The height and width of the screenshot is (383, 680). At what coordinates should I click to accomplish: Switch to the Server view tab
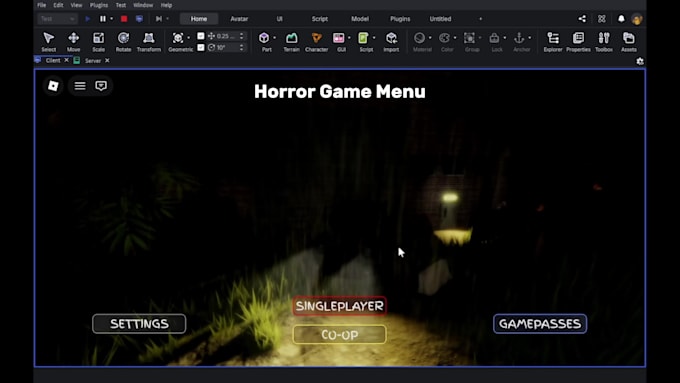pos(93,61)
